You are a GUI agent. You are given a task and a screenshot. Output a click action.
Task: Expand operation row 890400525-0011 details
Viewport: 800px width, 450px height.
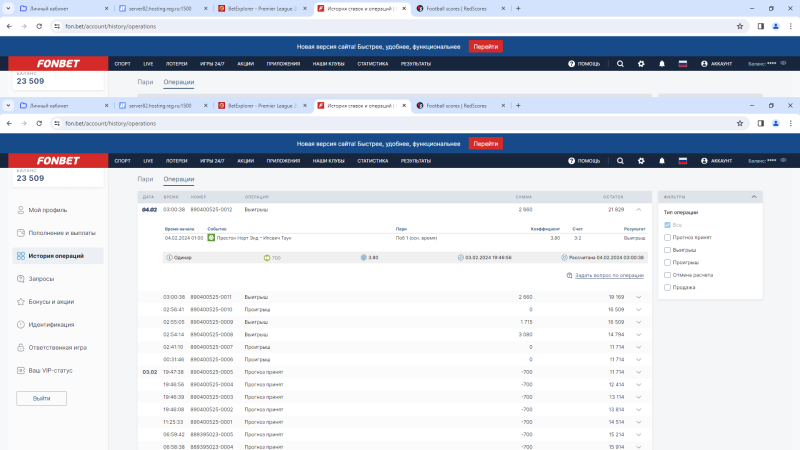(x=638, y=297)
